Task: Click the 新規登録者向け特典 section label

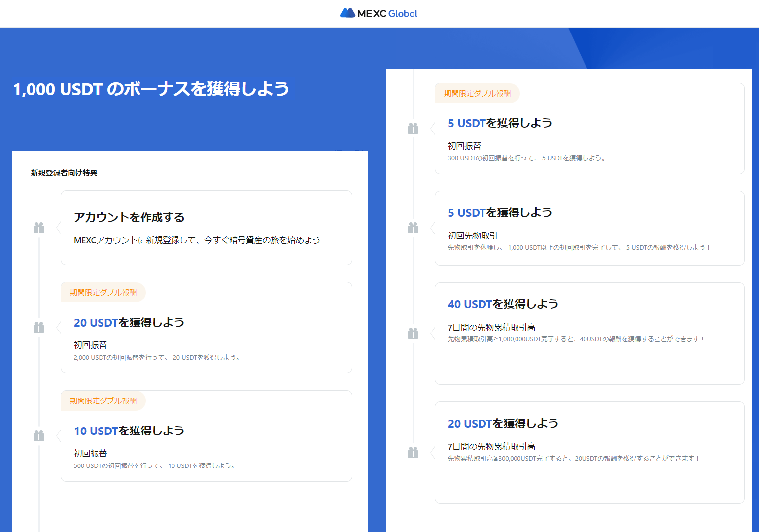Action: pos(64,173)
